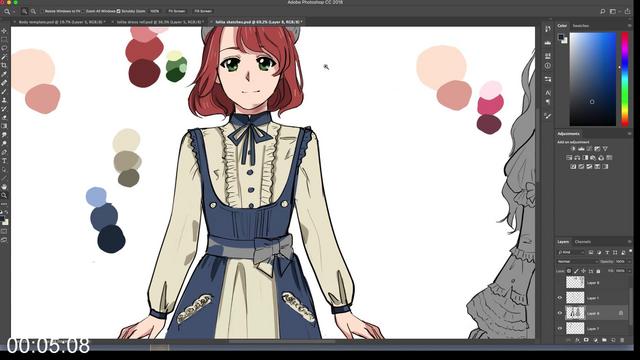The image size is (640, 360).
Task: Toggle lock image pixels brush icon
Action: 576,271
